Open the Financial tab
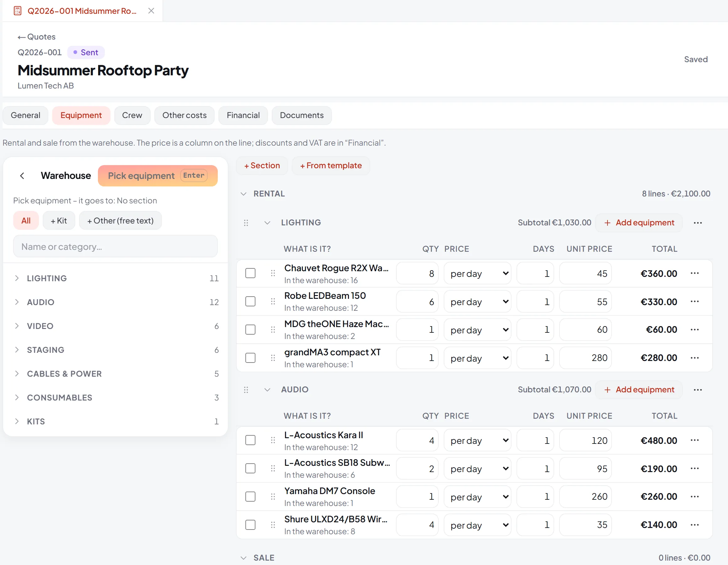The width and height of the screenshot is (728, 565). pyautogui.click(x=243, y=116)
